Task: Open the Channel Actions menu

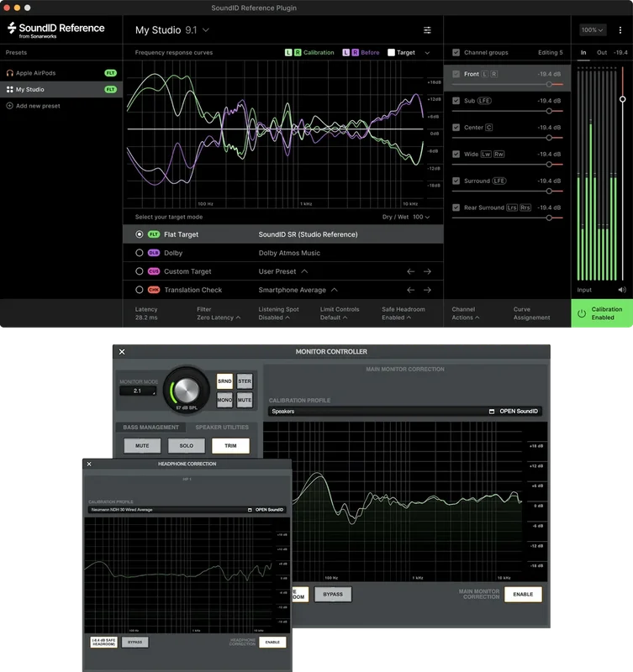Action: [x=466, y=313]
